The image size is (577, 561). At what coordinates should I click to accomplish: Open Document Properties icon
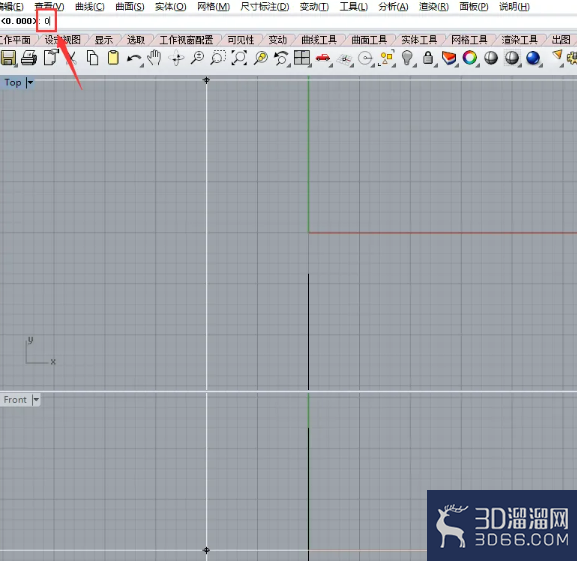tap(51, 58)
